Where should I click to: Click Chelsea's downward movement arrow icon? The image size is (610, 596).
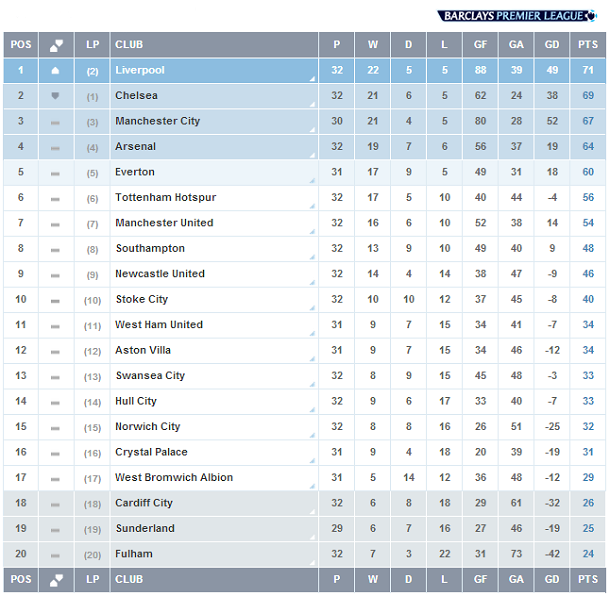pyautogui.click(x=55, y=96)
